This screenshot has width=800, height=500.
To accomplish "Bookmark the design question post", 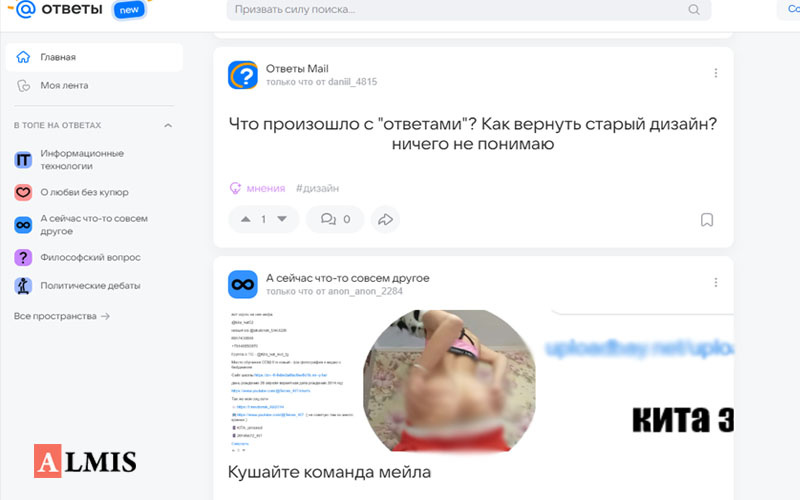I will [x=707, y=220].
